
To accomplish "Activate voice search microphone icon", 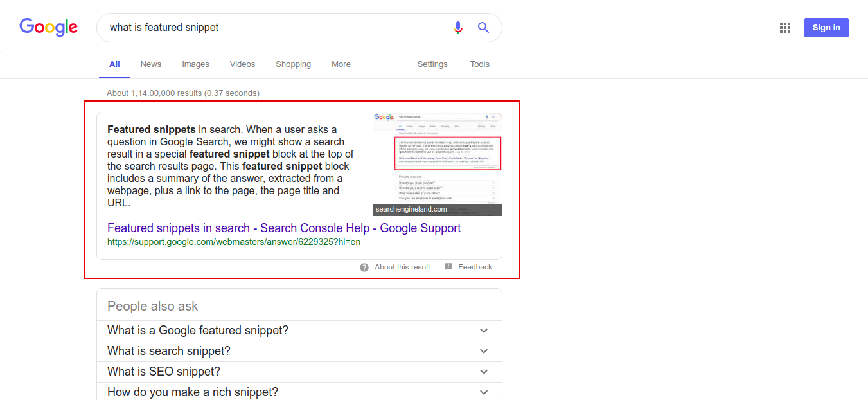I will click(x=458, y=28).
